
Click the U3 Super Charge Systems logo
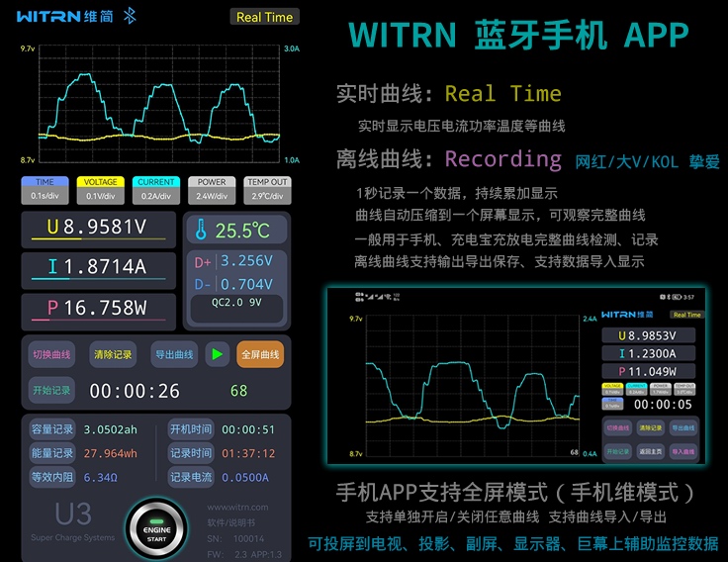[x=73, y=521]
